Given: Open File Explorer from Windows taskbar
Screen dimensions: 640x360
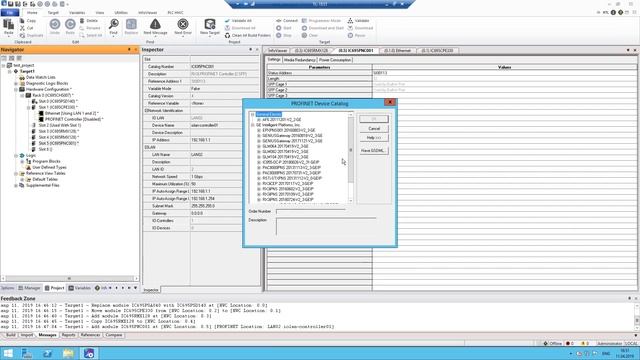Looking at the screenshot, I should click(x=68, y=353).
